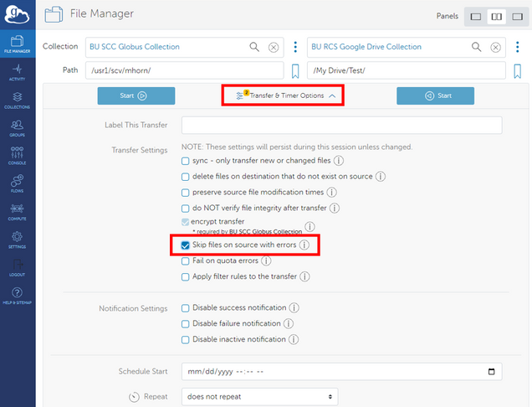Screen dimensions: 532x407
Task: Open right collection three-dot menu
Action: 518,47
